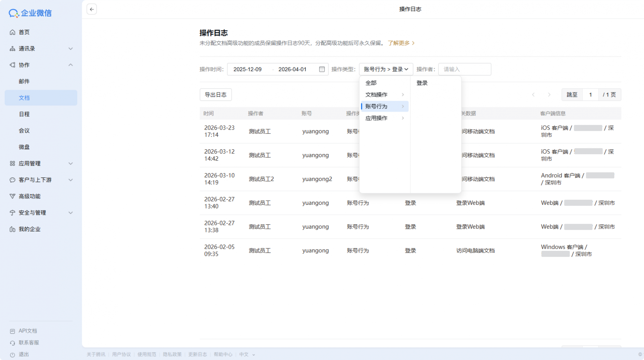Select 账号行为 in the type menu

pyautogui.click(x=385, y=106)
